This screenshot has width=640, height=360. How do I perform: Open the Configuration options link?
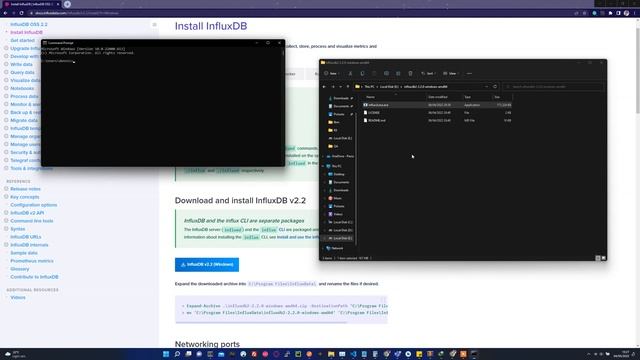pos(34,205)
